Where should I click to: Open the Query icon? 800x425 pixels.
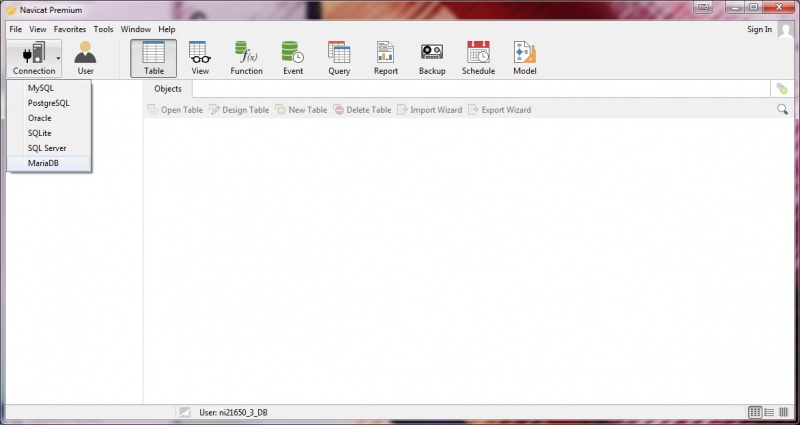click(339, 58)
